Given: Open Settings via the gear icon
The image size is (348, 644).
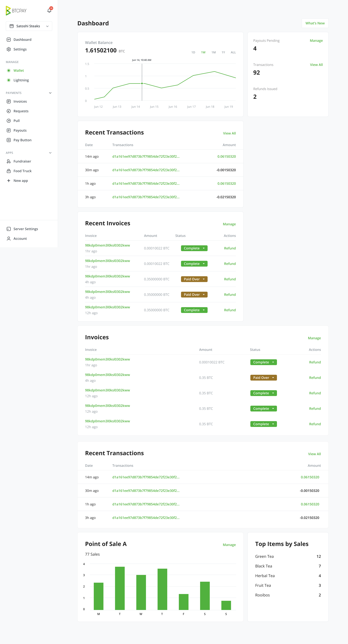Looking at the screenshot, I should (9, 49).
